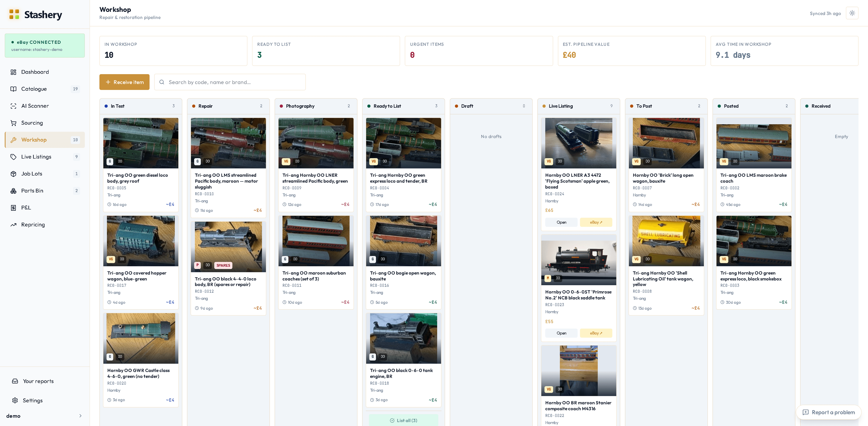Screen dimensions: 868x426
Task: Click the eBay CONNECTED status banner
Action: (45, 45)
